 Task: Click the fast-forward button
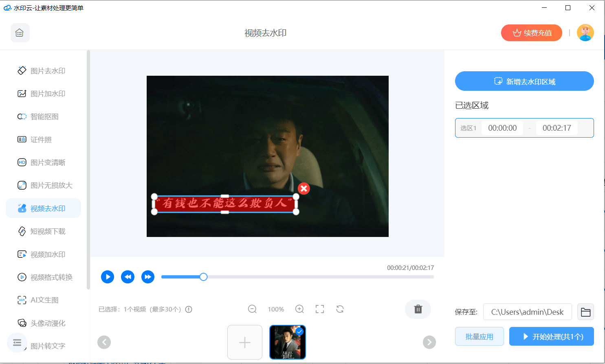point(148,277)
